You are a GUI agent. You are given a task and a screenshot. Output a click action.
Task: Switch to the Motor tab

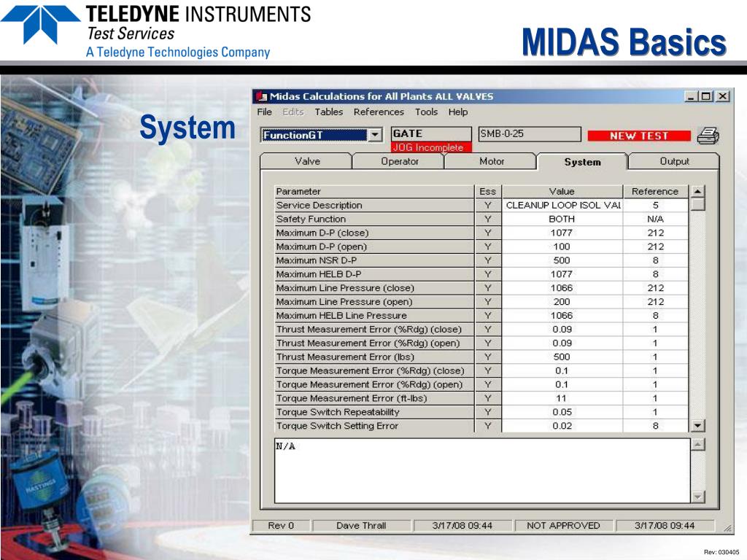coord(492,161)
